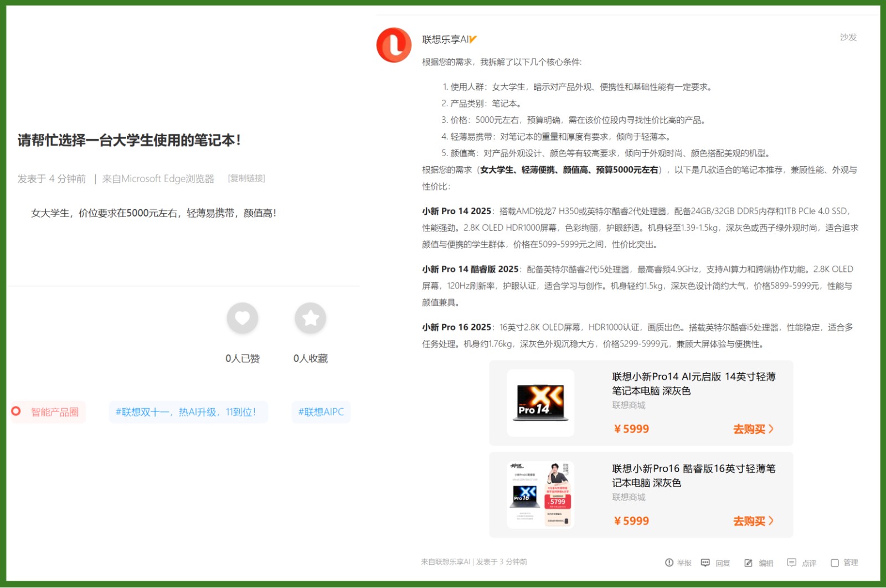Click the 点评 comment icon
The image size is (886, 588).
791,563
